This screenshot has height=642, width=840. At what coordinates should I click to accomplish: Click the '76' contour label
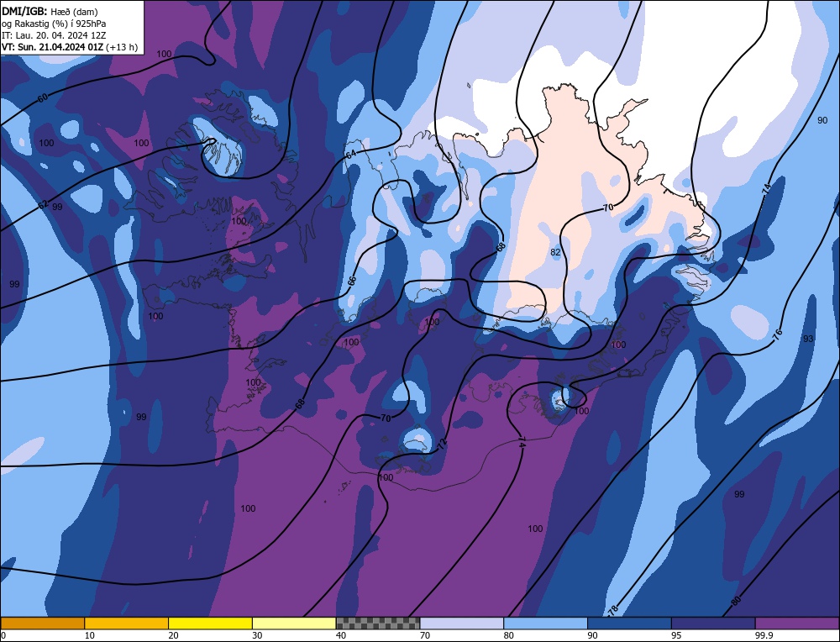click(777, 334)
